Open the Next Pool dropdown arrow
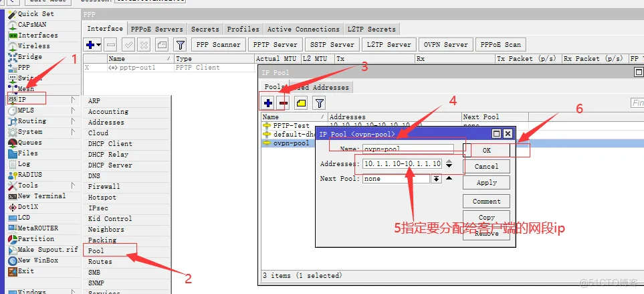644x294 pixels. click(x=436, y=179)
